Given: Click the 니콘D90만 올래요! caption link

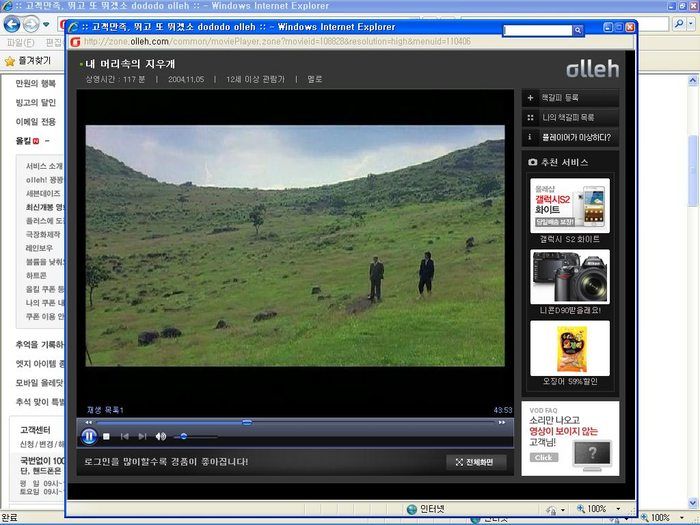Looking at the screenshot, I should [x=570, y=310].
